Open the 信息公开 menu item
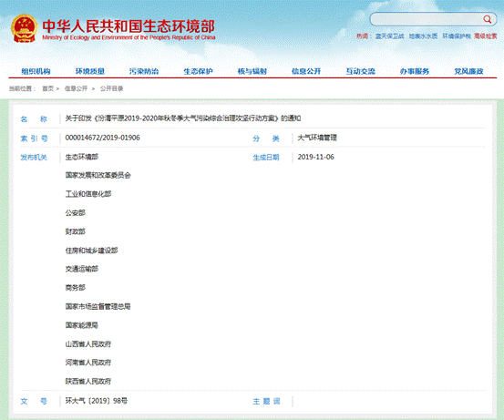 click(306, 71)
